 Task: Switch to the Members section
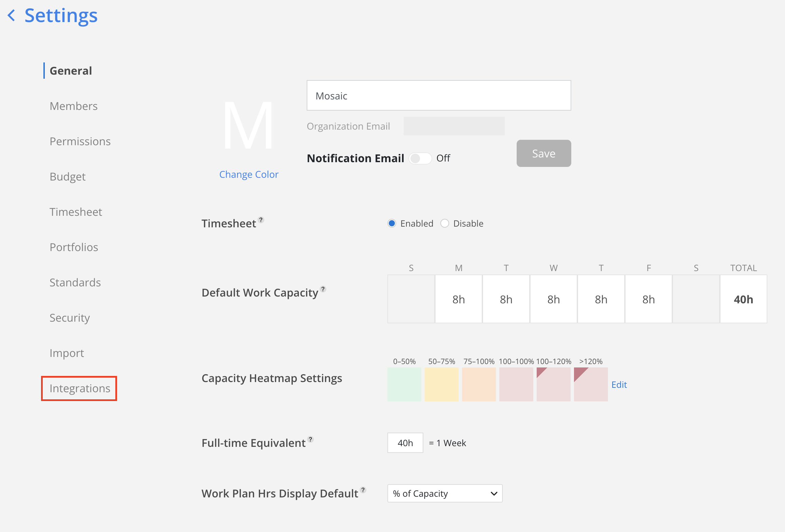[x=74, y=106]
